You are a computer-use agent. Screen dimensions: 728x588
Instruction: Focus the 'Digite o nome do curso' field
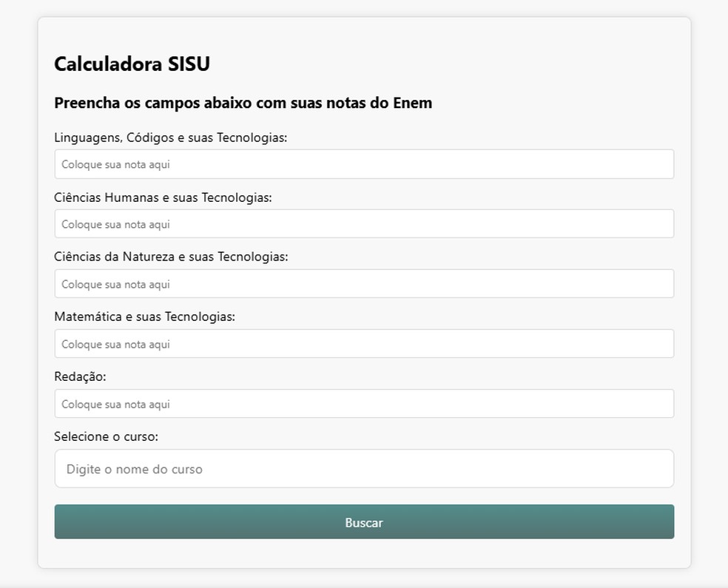pos(364,468)
